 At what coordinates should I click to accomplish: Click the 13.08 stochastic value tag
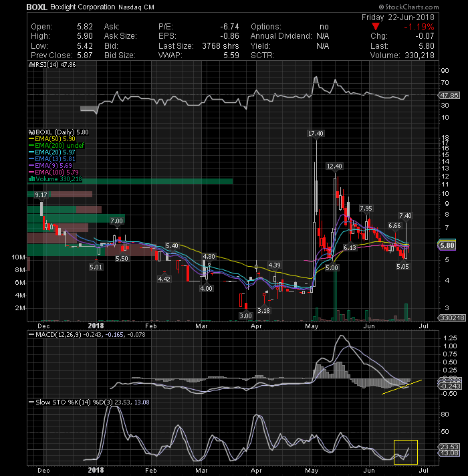(x=449, y=453)
